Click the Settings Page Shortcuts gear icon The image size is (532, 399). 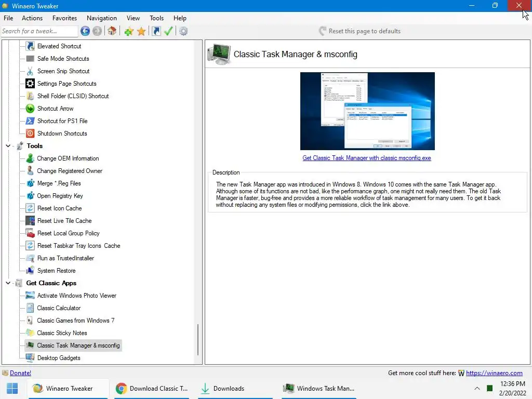30,84
